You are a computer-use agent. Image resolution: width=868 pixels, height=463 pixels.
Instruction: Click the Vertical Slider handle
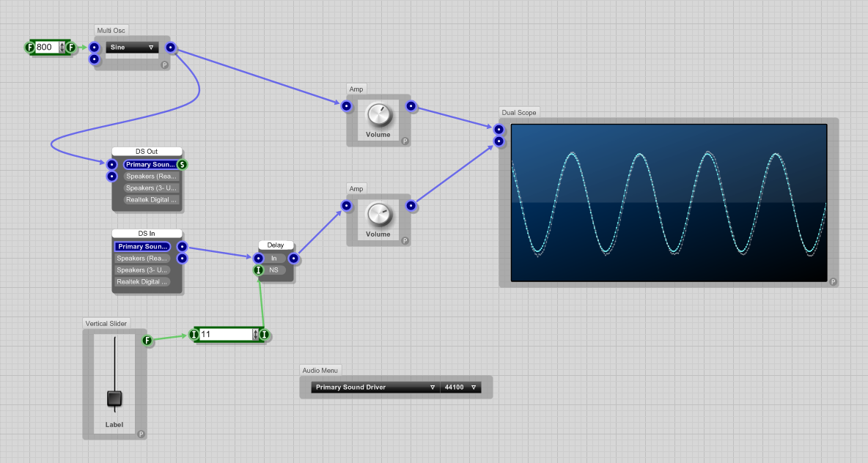[114, 399]
